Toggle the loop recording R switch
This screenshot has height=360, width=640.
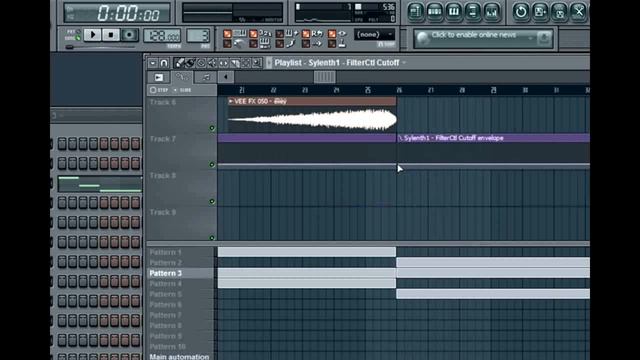(x=306, y=34)
